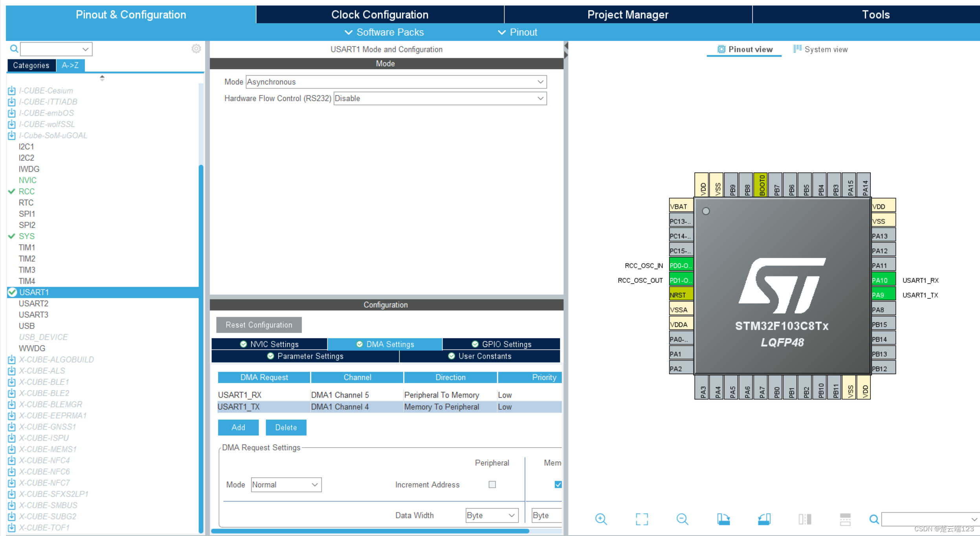
Task: Open Hardware Flow Control dropdown
Action: 440,98
